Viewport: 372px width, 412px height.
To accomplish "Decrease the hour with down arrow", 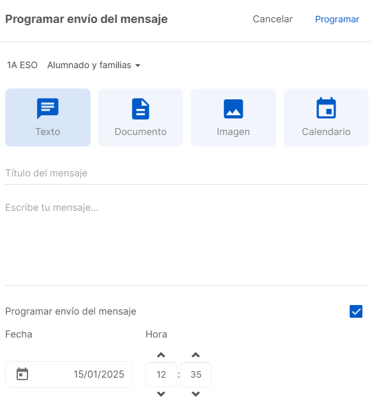I will click(x=161, y=394).
